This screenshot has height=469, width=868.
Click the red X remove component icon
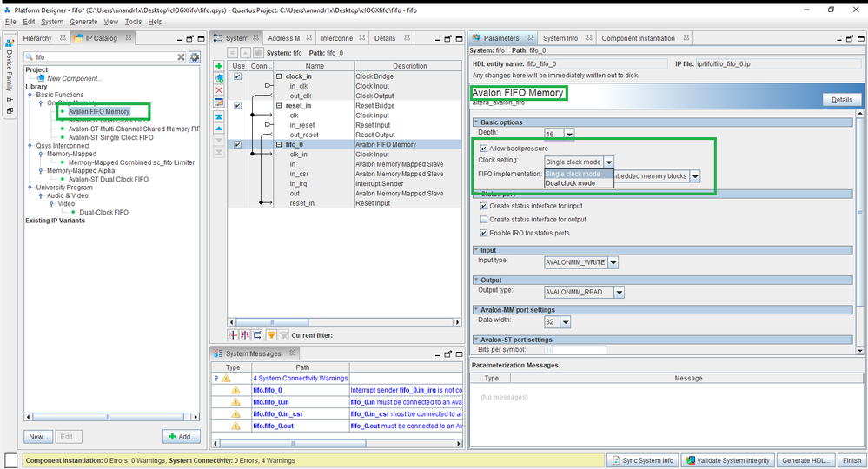coord(219,90)
